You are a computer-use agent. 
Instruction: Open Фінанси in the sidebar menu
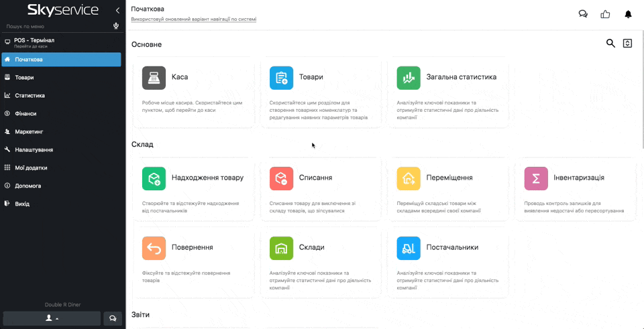coord(25,114)
